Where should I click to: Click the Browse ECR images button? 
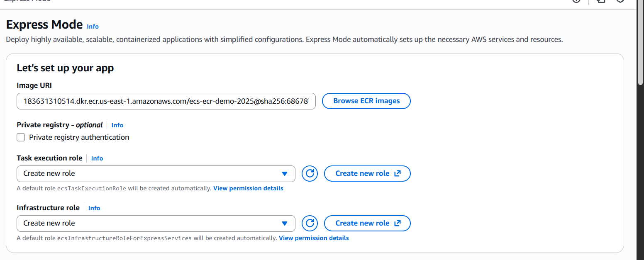[x=366, y=101]
